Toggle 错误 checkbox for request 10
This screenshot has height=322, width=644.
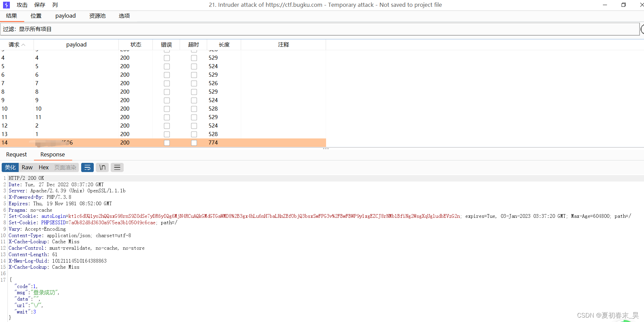(167, 109)
